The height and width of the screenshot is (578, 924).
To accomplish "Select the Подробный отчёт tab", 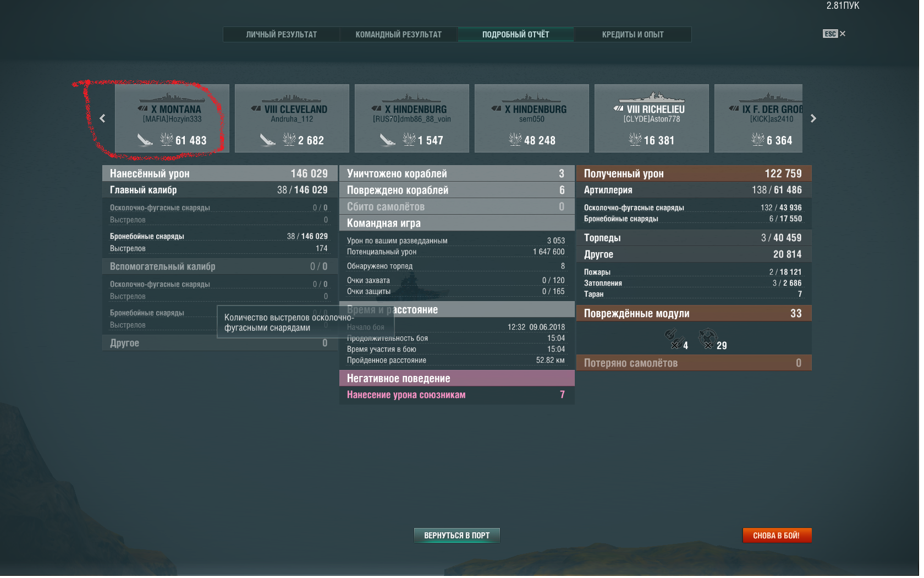I will pyautogui.click(x=516, y=34).
